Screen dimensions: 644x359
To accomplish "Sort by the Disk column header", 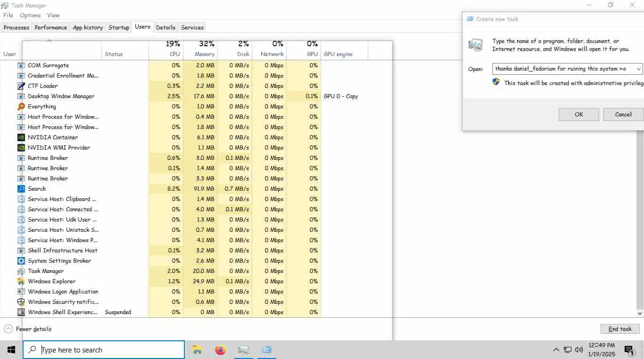I will pyautogui.click(x=235, y=49).
